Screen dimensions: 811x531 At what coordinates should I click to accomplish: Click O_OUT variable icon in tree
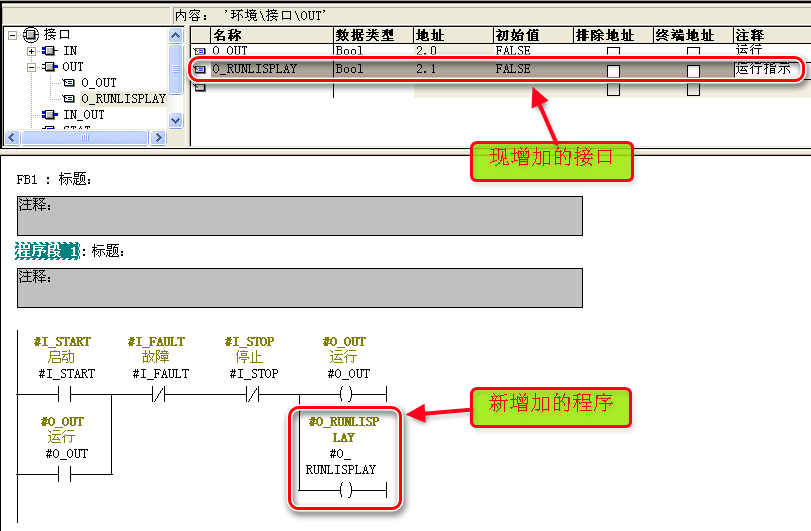[x=69, y=83]
